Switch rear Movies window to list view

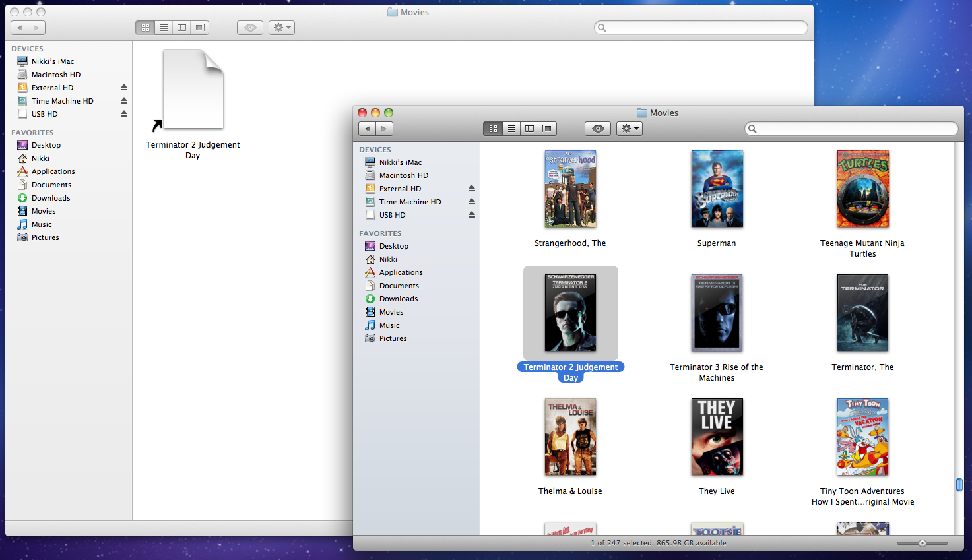(x=164, y=28)
